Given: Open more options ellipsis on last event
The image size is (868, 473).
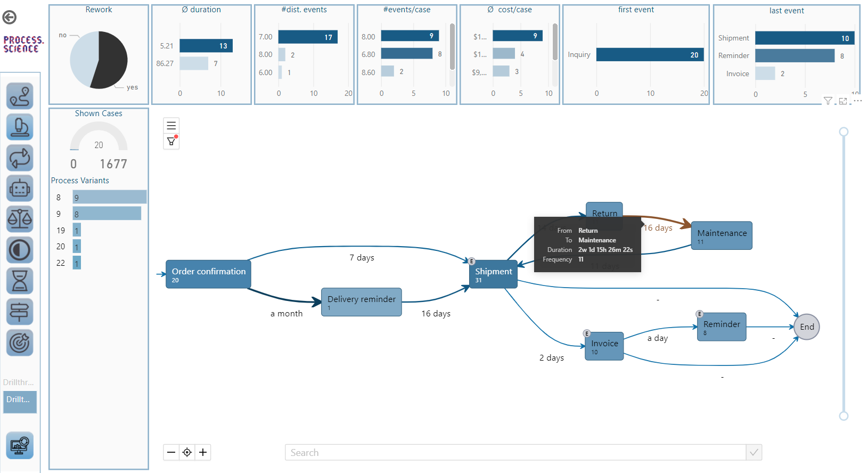Looking at the screenshot, I should click(x=857, y=101).
